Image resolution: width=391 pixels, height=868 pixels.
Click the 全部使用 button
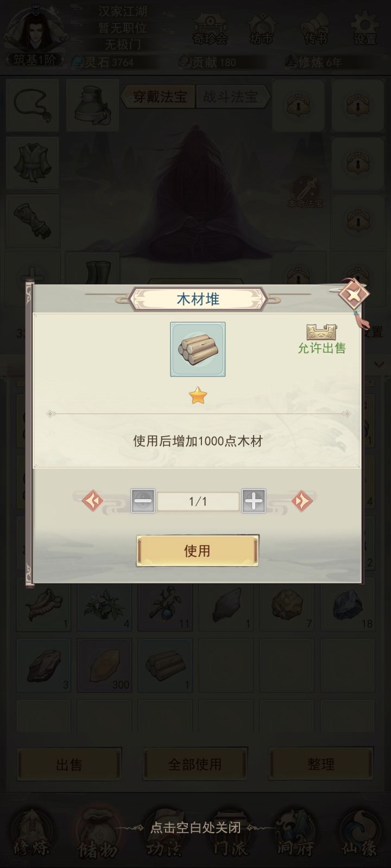pyautogui.click(x=195, y=764)
